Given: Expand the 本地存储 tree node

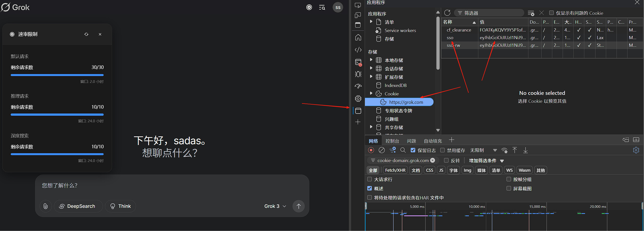Looking at the screenshot, I should coord(371,60).
